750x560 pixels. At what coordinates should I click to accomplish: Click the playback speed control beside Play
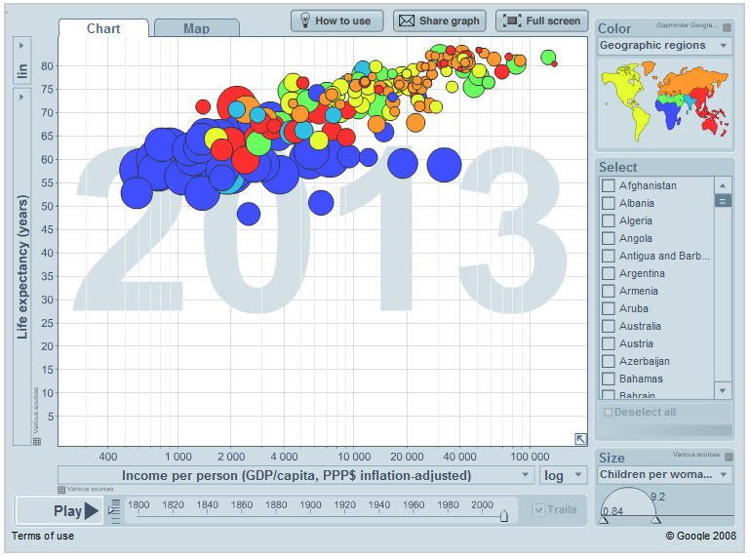tap(114, 509)
